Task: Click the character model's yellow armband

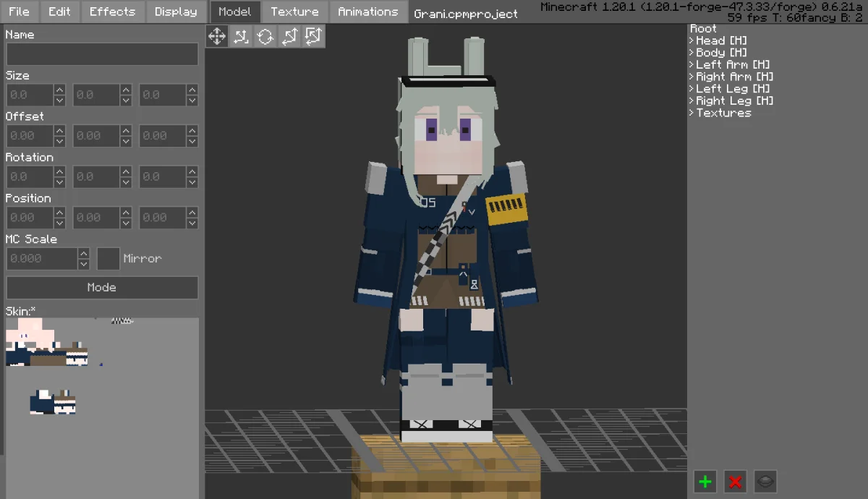Action: tap(507, 210)
